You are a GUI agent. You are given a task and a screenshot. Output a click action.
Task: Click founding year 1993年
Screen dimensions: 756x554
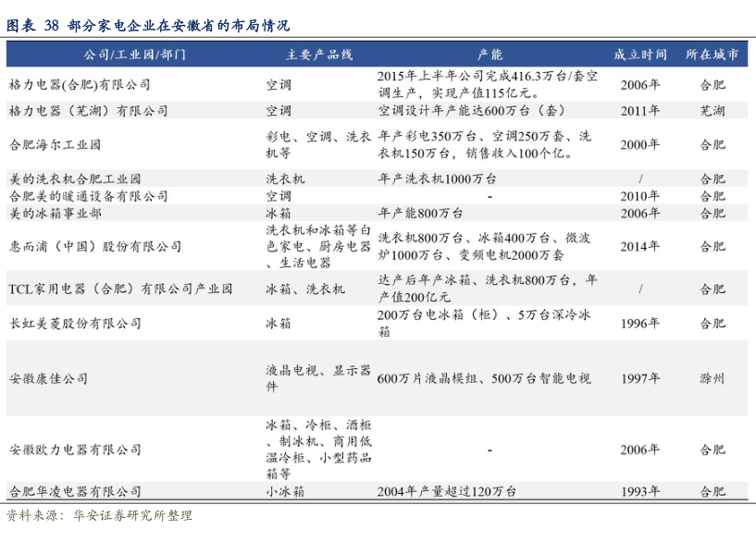640,491
